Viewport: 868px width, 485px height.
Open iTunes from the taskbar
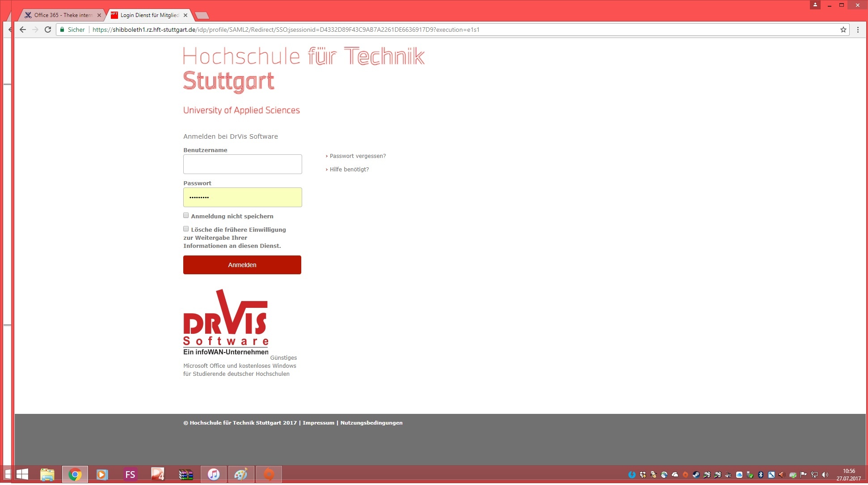tap(214, 474)
